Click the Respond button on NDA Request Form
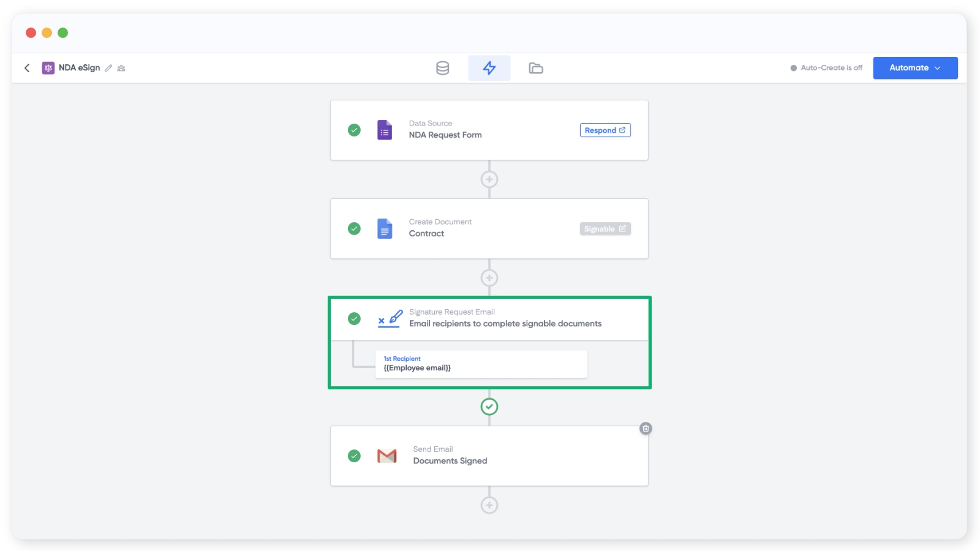The height and width of the screenshot is (551, 980). click(x=605, y=130)
